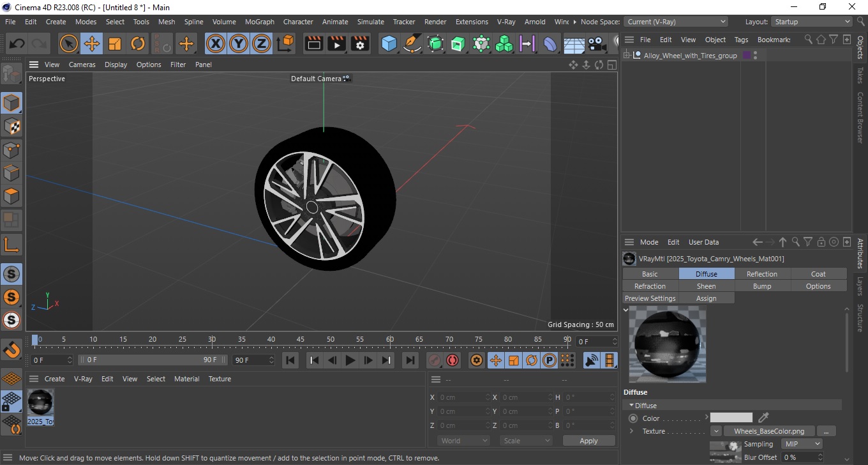Screen dimensions: 868x465
Task: Open the Sampling MIP dropdown
Action: (801, 444)
